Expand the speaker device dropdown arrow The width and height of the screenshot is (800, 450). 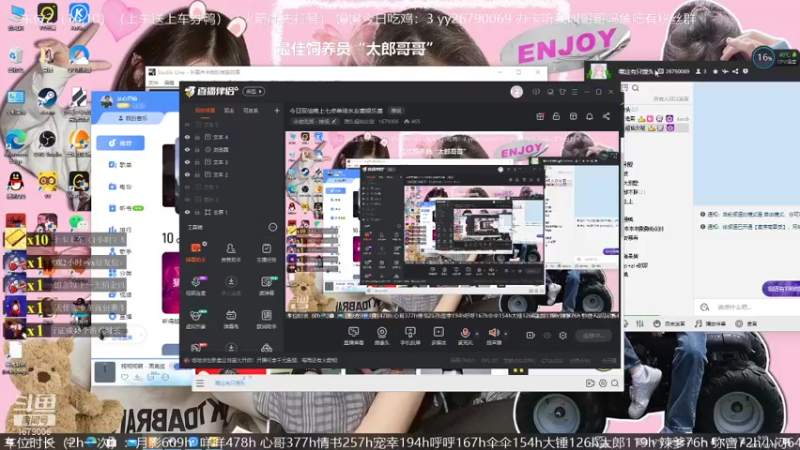tap(506, 334)
